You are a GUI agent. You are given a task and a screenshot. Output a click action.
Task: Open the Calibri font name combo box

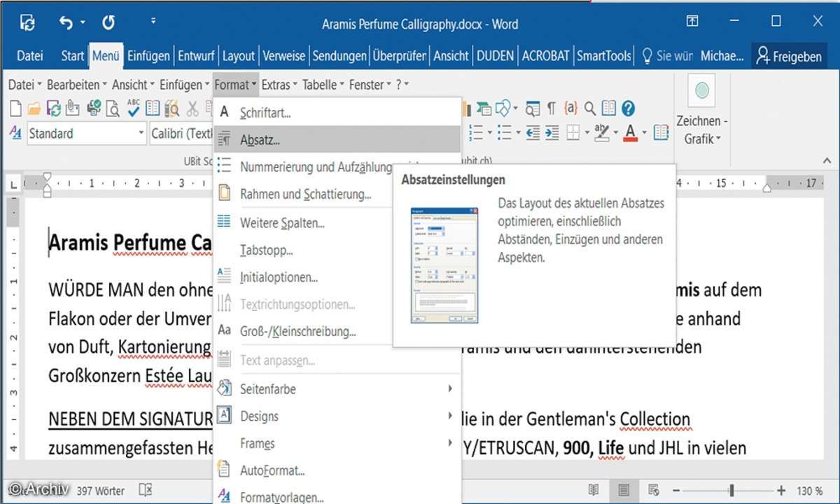(x=181, y=133)
